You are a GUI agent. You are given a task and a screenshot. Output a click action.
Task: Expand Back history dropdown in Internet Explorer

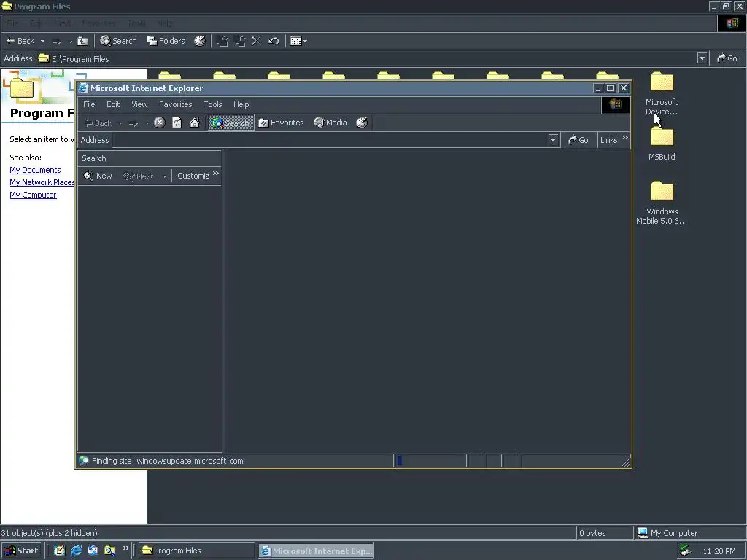point(120,123)
